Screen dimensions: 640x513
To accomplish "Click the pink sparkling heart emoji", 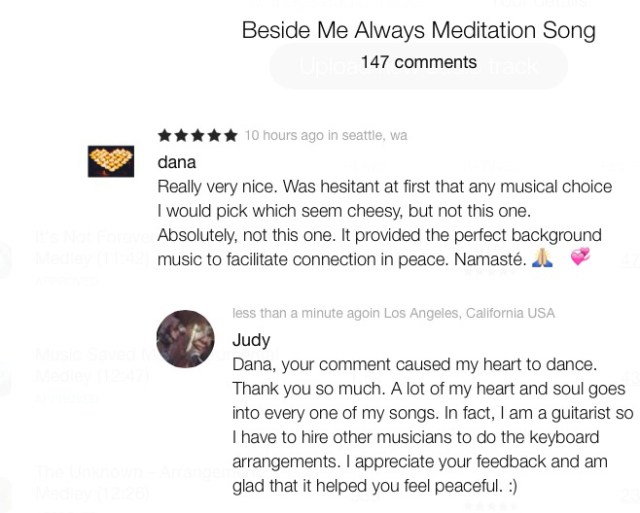I will point(580,258).
